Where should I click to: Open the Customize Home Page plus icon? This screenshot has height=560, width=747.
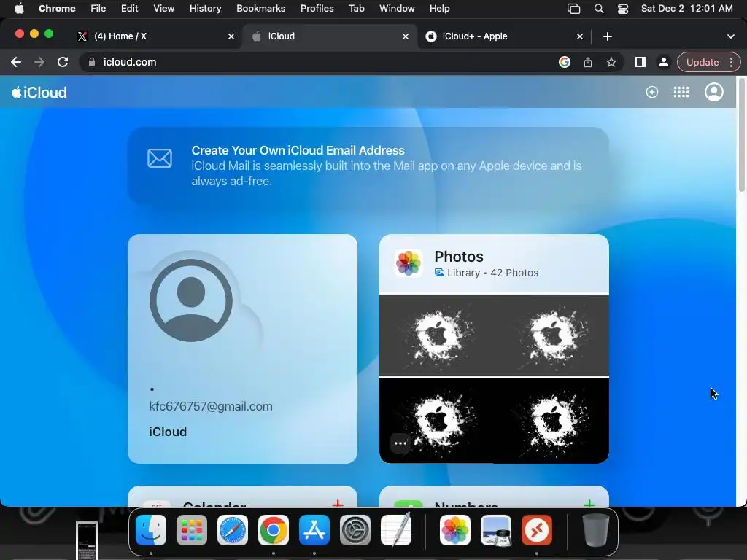[x=651, y=92]
